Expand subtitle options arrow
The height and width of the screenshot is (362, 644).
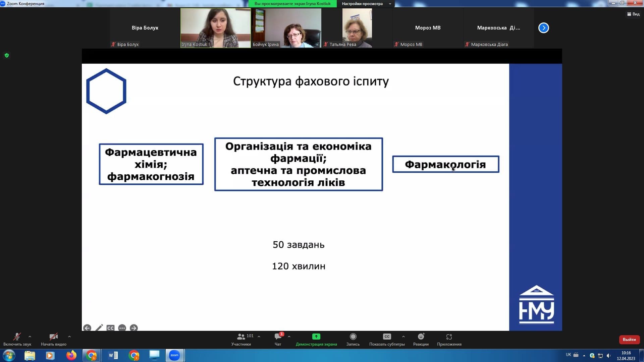(x=404, y=337)
